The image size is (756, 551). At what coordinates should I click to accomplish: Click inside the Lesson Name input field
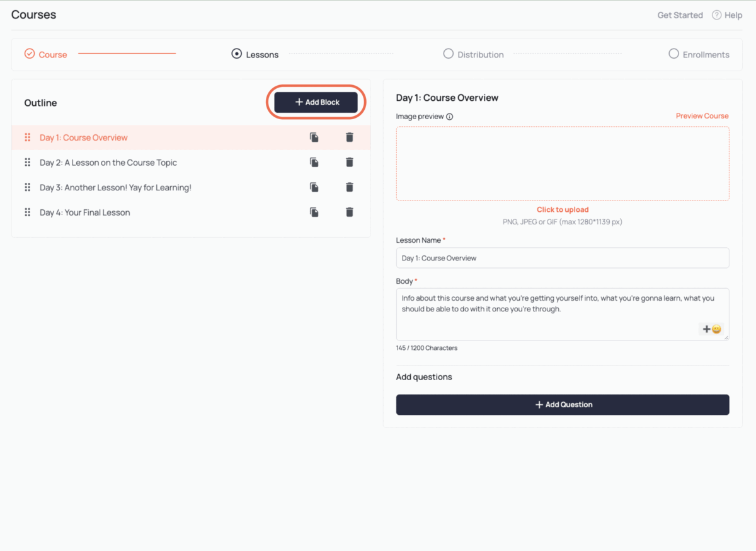click(562, 258)
